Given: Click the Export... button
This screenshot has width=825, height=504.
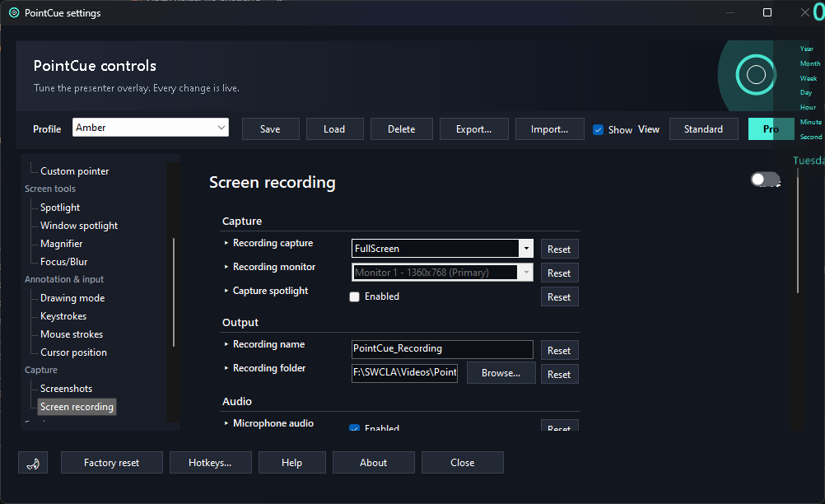Looking at the screenshot, I should 474,129.
